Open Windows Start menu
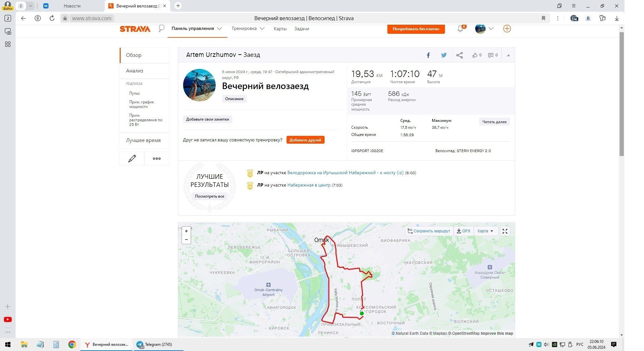644x351 pixels. (x=8, y=344)
